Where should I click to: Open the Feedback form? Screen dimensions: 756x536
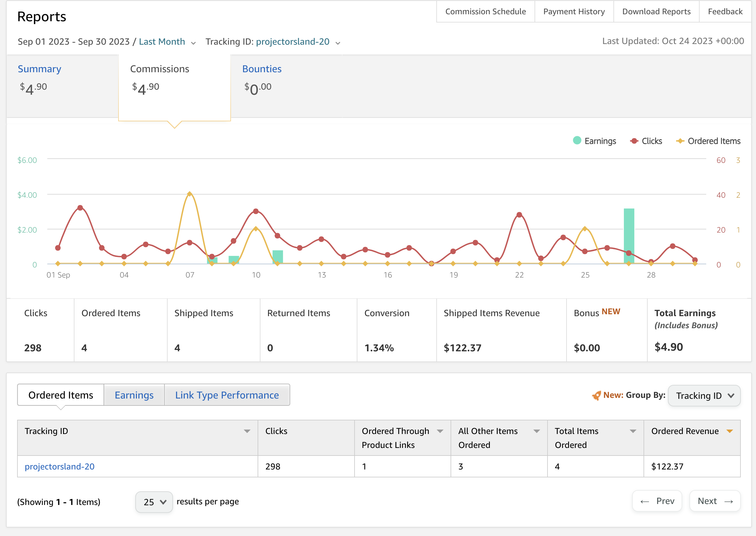(x=725, y=11)
